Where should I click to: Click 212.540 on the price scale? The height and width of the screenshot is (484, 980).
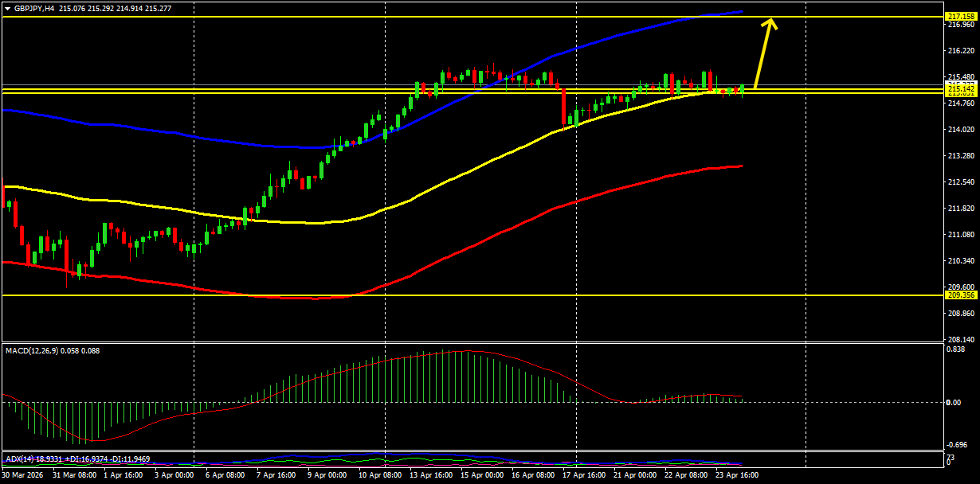pos(962,182)
